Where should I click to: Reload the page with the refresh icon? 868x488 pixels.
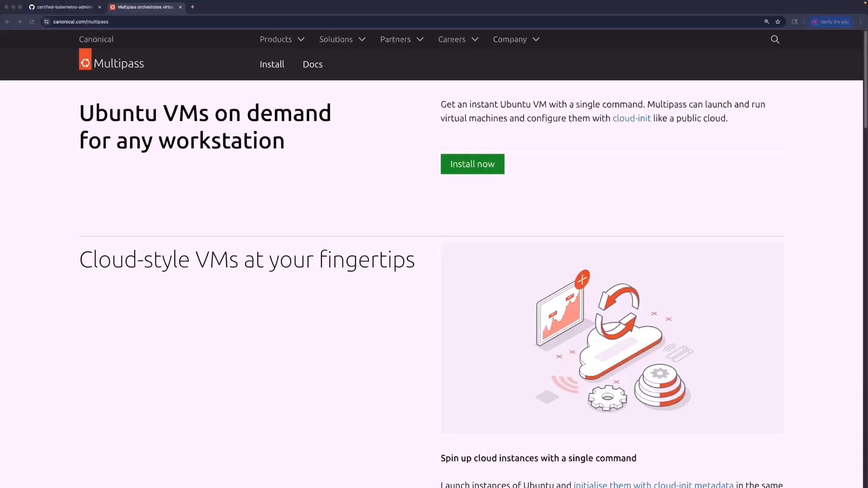(x=32, y=22)
